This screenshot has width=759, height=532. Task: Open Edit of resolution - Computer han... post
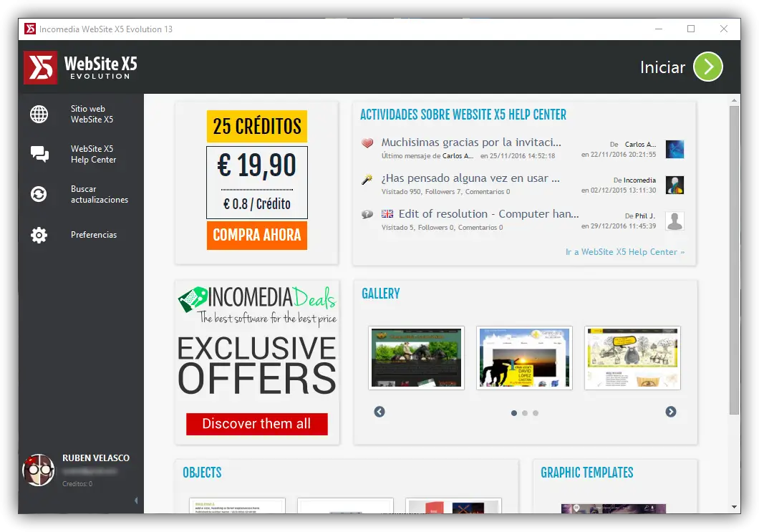click(488, 214)
